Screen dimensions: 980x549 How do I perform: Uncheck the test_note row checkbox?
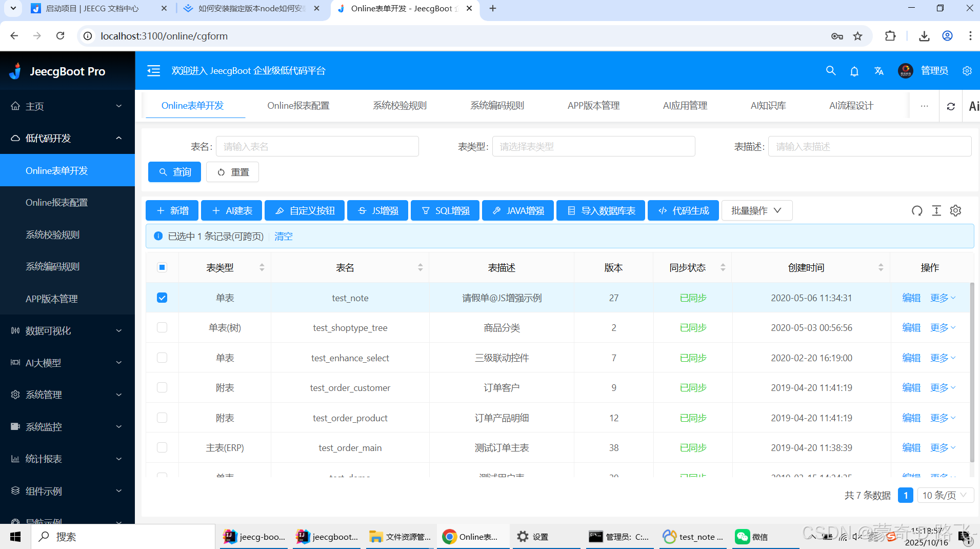162,298
